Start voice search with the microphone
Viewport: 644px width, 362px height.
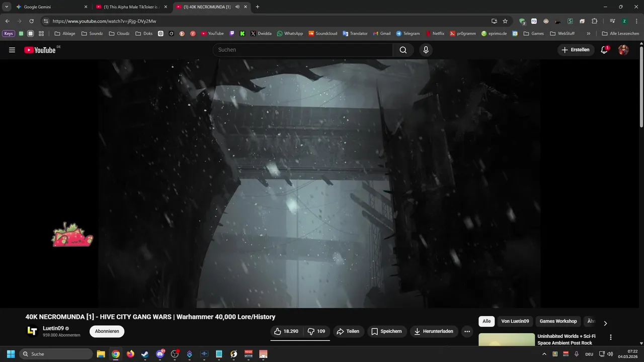426,50
